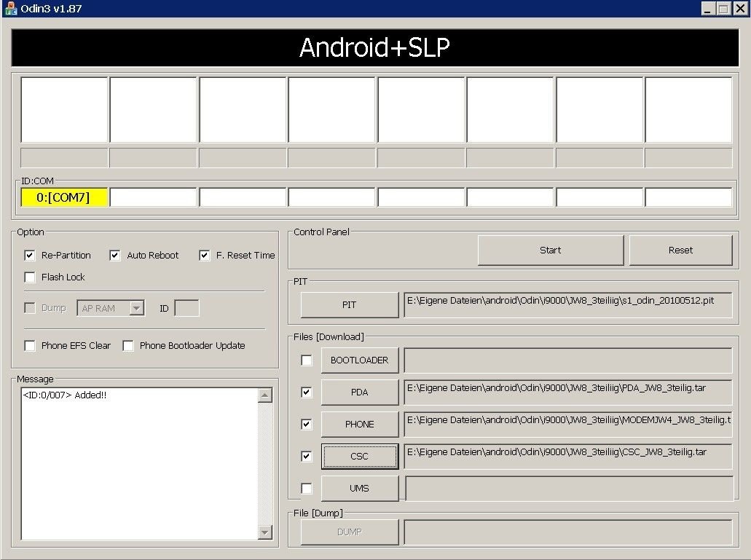Click the PHONE modem path field

tap(568, 424)
